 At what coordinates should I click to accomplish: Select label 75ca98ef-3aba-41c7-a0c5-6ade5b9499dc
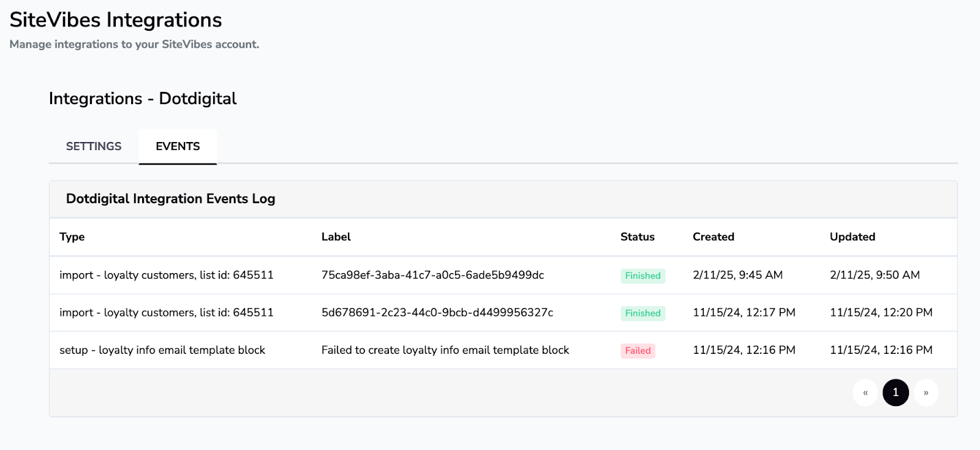(x=432, y=275)
